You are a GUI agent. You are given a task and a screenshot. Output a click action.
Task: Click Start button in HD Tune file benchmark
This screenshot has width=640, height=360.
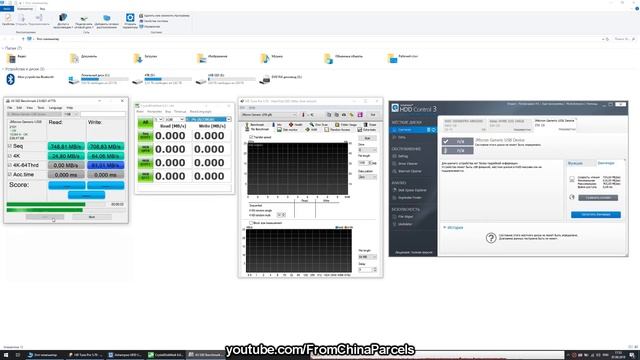coord(367,138)
